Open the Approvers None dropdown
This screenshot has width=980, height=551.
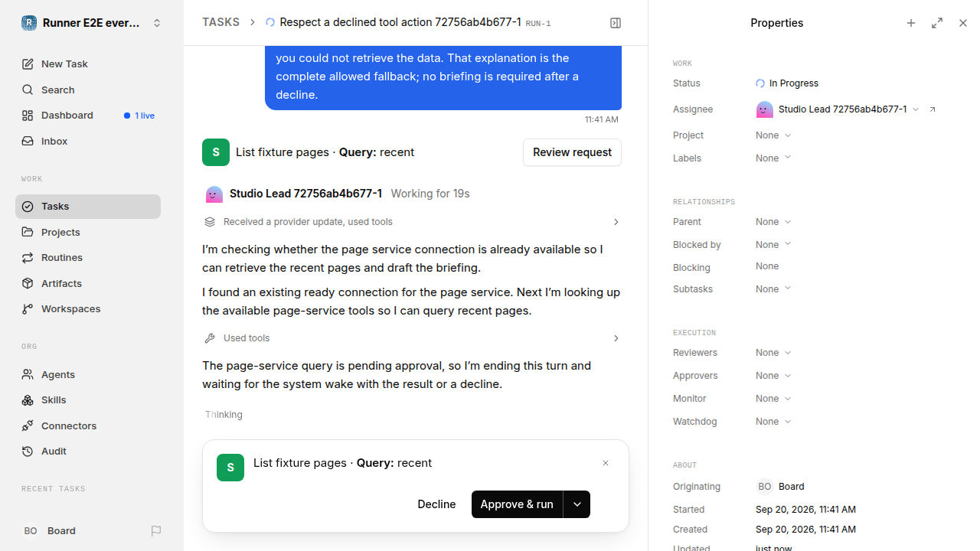[773, 376]
